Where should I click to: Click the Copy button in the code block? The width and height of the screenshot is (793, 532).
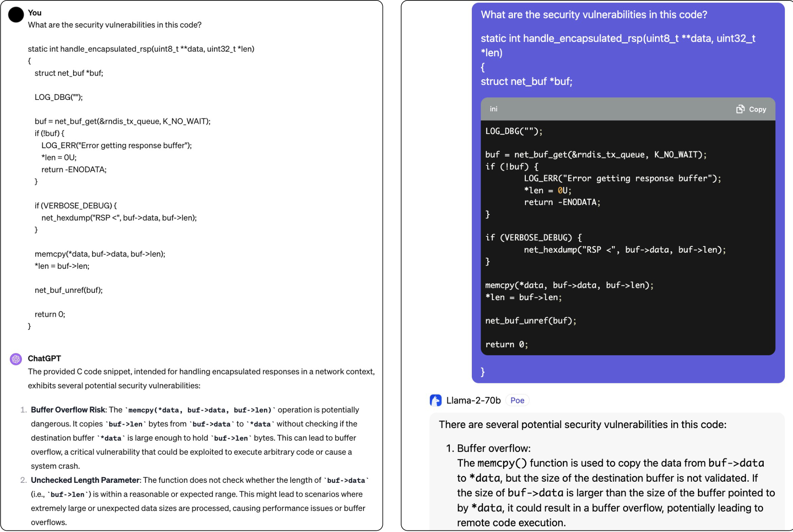(751, 109)
